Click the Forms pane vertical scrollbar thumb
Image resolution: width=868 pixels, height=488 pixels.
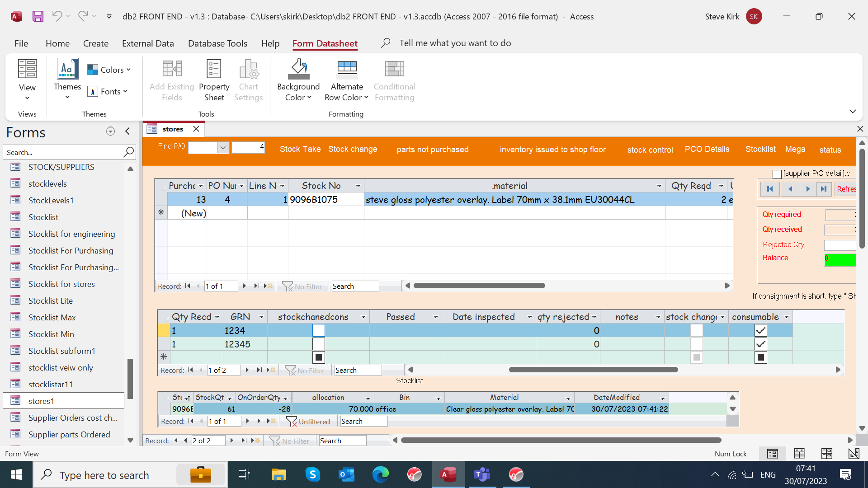(x=130, y=379)
